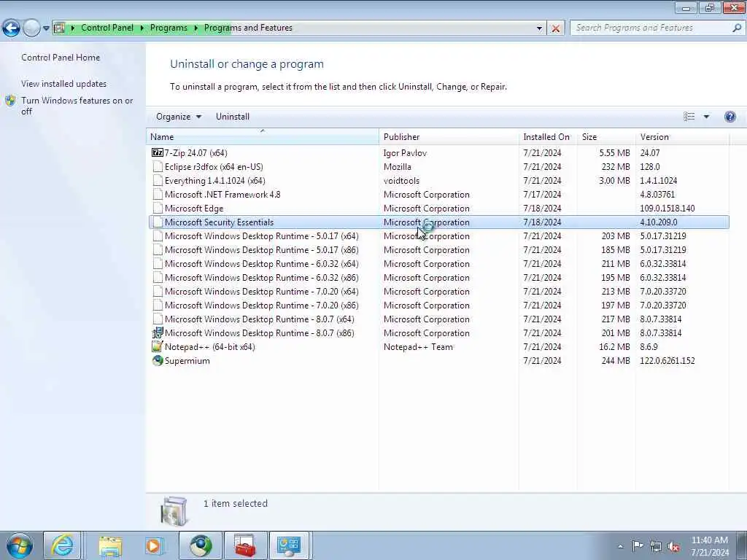Open the recent pages dropdown arrow
Image resolution: width=747 pixels, height=560 pixels.
coord(46,28)
